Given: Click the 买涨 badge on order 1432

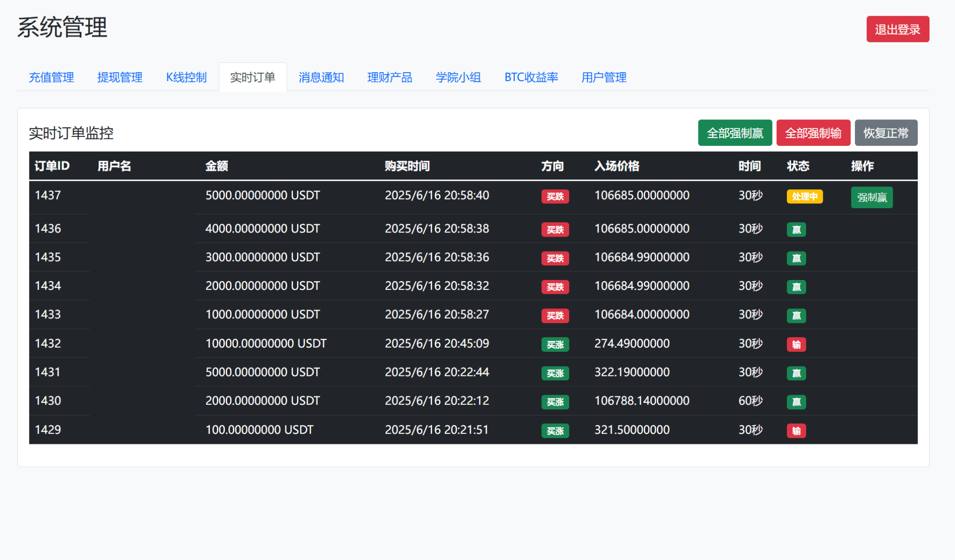Looking at the screenshot, I should [x=555, y=345].
